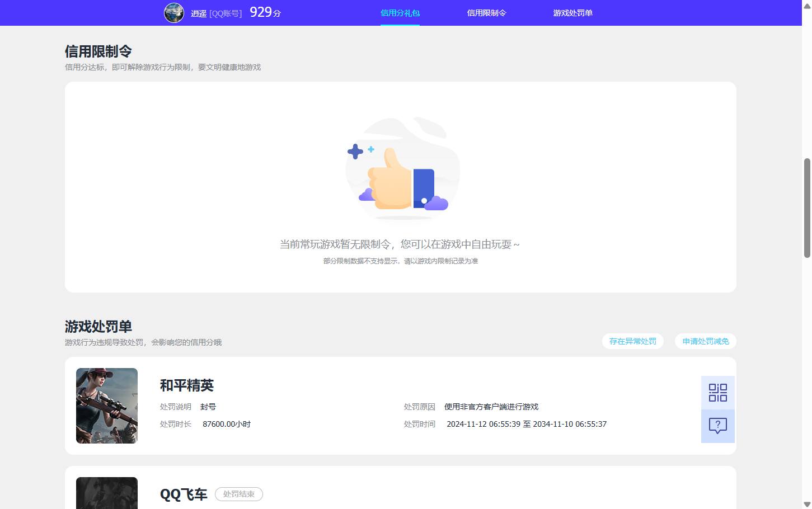Viewport: 812px width, 509px height.
Task: Switch to the 信用分礼包 tab
Action: (400, 12)
